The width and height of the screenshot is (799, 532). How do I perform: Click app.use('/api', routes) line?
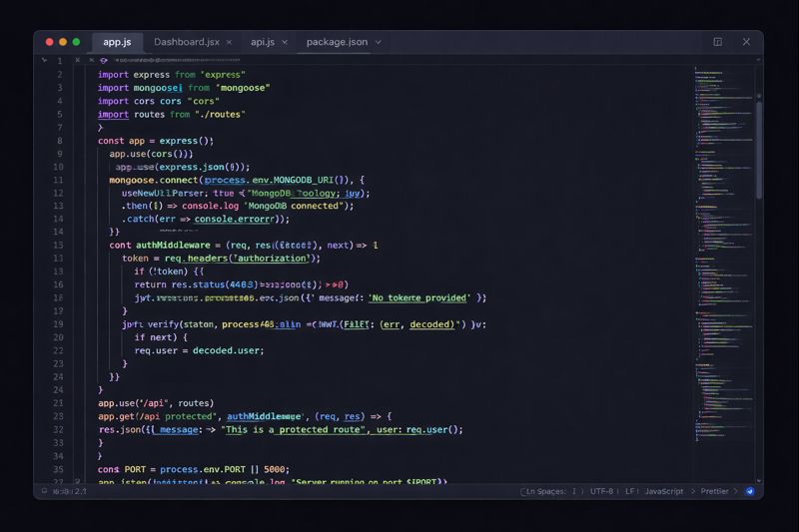156,403
